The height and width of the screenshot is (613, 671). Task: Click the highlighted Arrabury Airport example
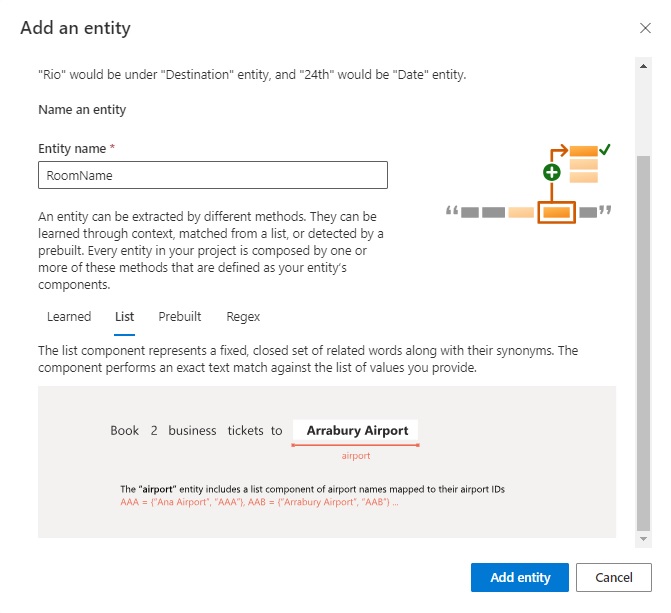[357, 431]
